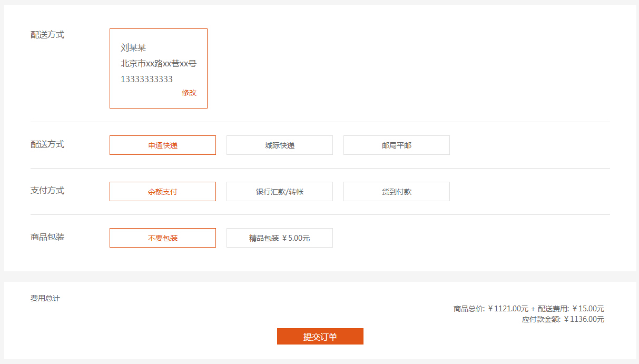Choose 余额支付 payment method
The image size is (639, 364).
[163, 192]
